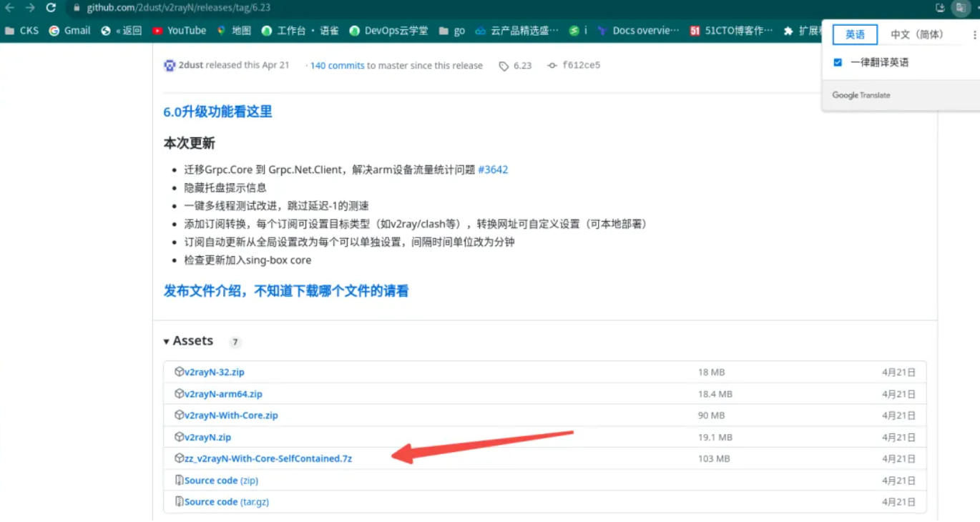The height and width of the screenshot is (522, 980).
Task: Download v2rayN-32.zip
Action: [214, 372]
